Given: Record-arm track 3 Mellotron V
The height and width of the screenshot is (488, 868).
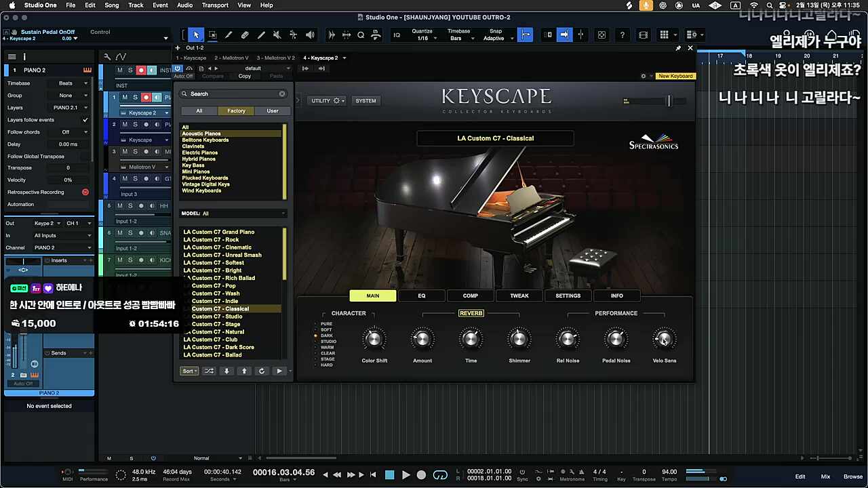Looking at the screenshot, I should click(x=146, y=152).
